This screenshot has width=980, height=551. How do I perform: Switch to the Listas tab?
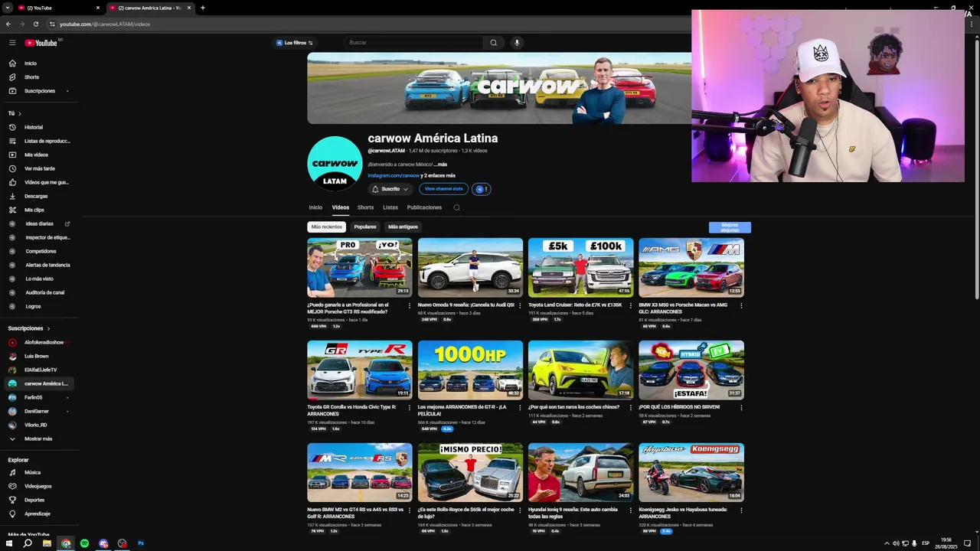(x=390, y=207)
